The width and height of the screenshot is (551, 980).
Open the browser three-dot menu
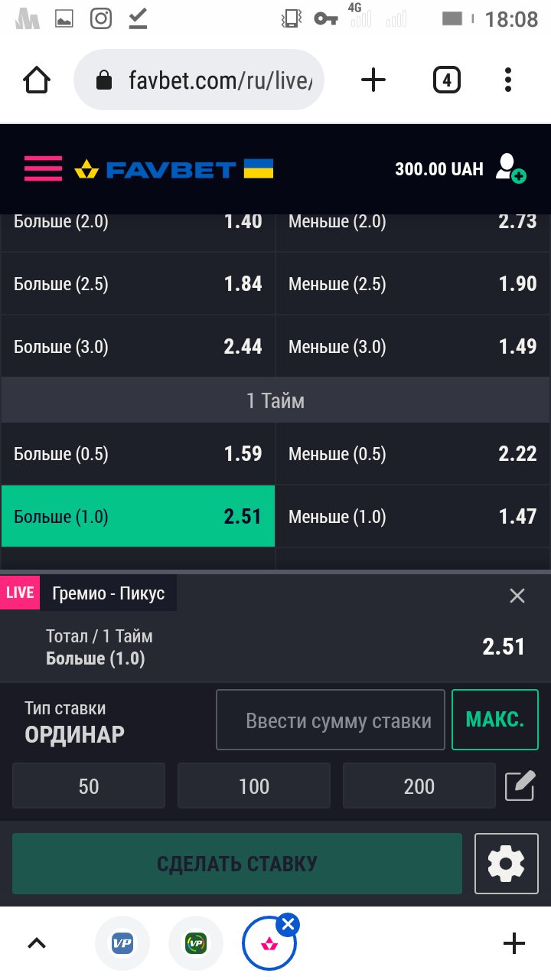[x=507, y=79]
